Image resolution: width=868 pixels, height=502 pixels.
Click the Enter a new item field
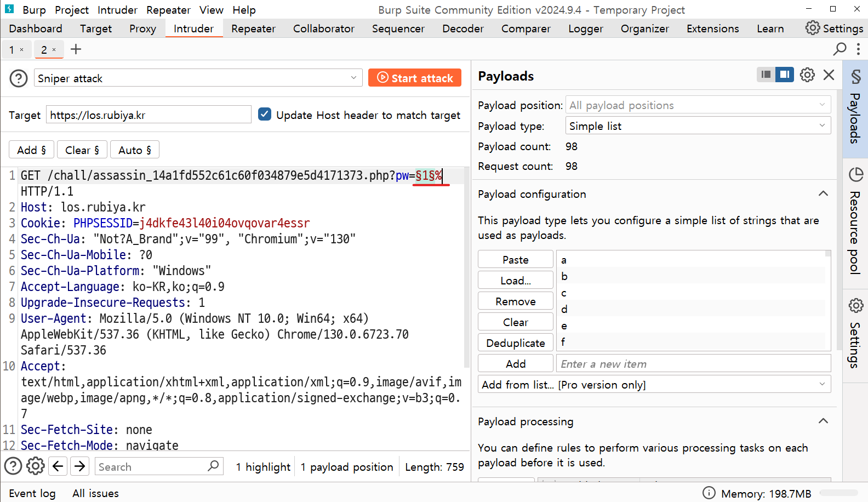click(694, 363)
